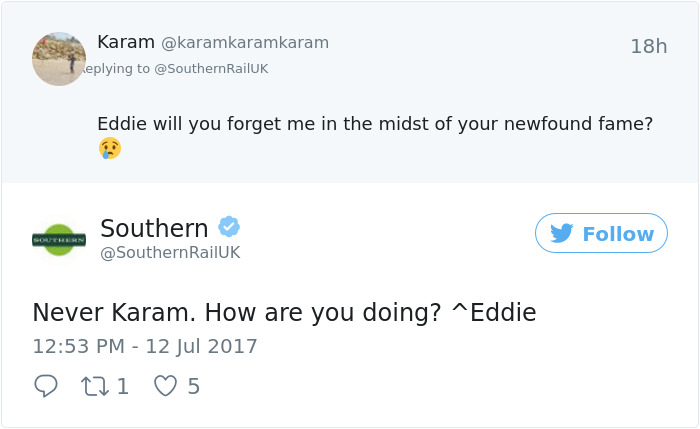Click the Twitter bird icon in Follow
The height and width of the screenshot is (429, 700).
click(562, 233)
